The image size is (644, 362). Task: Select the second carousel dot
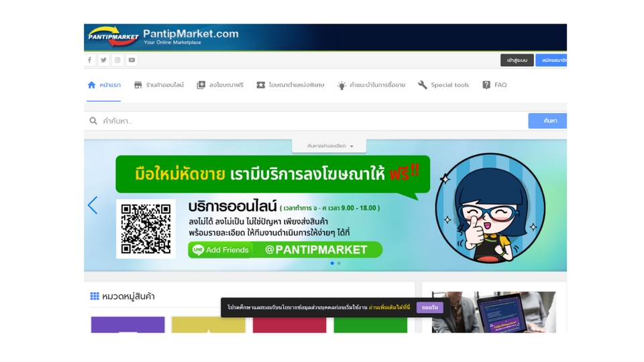click(339, 263)
